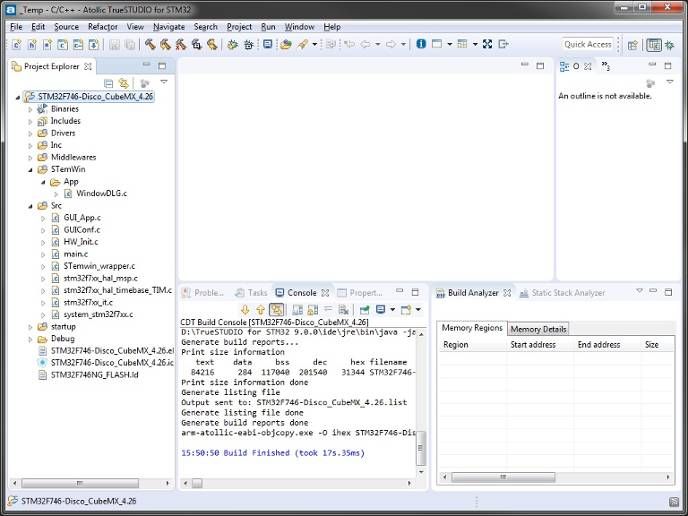Click the Pin Console icon
Image resolution: width=688 pixels, height=516 pixels.
364,310
